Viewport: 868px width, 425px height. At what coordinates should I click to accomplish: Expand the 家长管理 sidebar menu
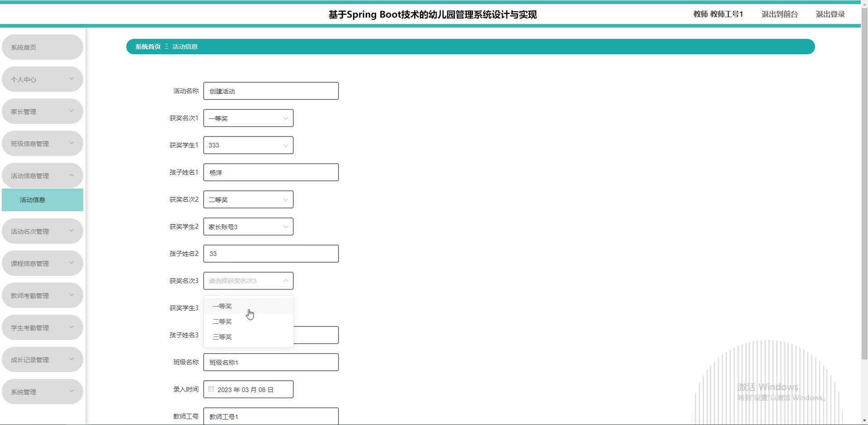[42, 112]
